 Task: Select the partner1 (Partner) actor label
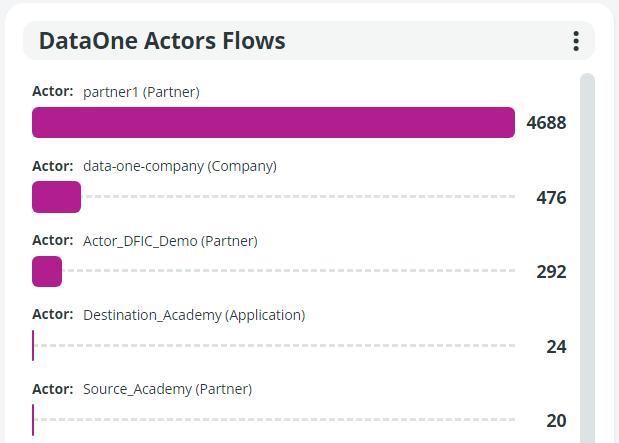point(141,92)
